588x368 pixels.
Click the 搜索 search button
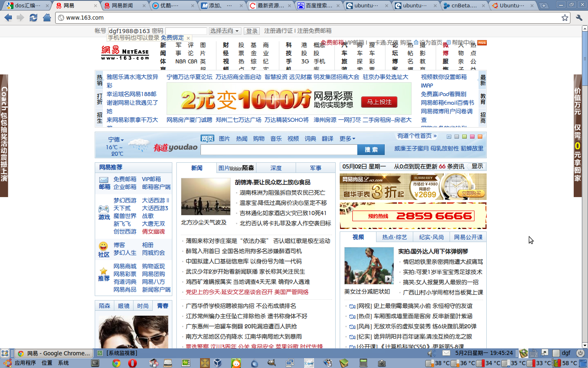click(x=371, y=150)
